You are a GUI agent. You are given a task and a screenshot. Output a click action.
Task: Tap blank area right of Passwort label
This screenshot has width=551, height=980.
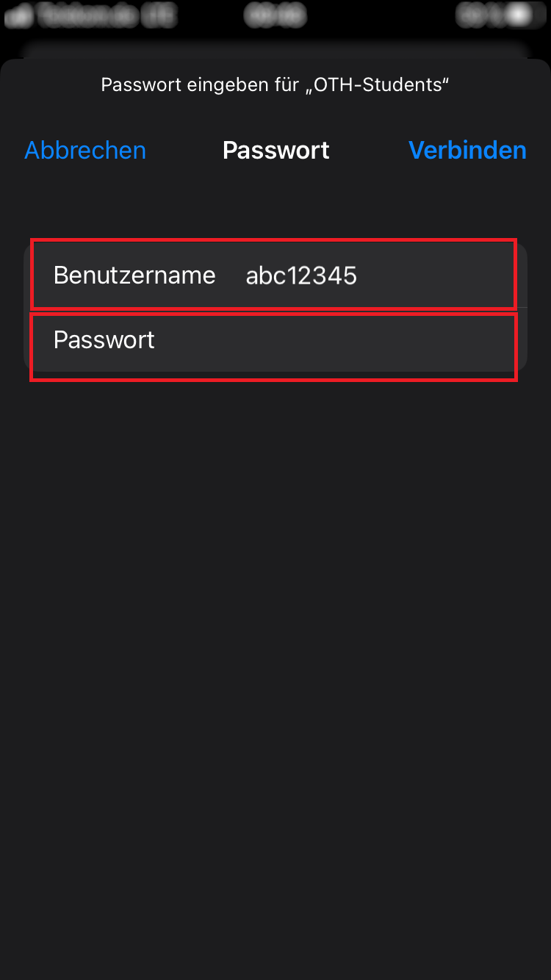coord(331,340)
